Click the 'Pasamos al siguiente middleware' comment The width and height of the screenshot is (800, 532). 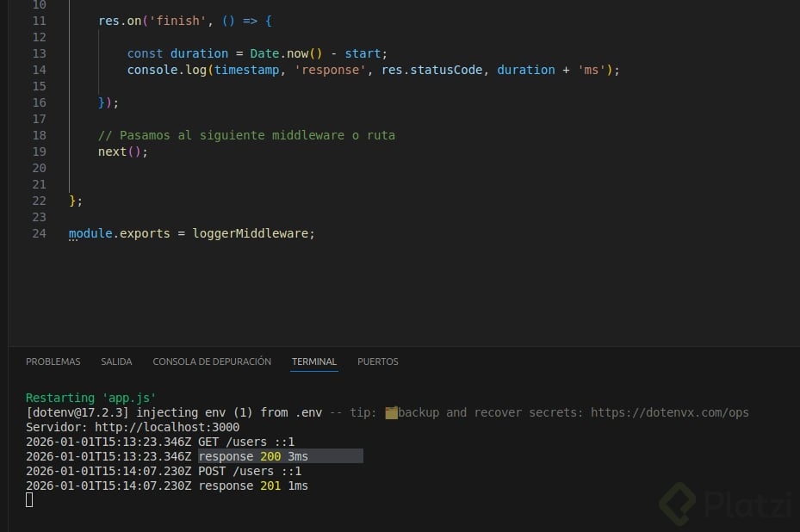tap(246, 135)
